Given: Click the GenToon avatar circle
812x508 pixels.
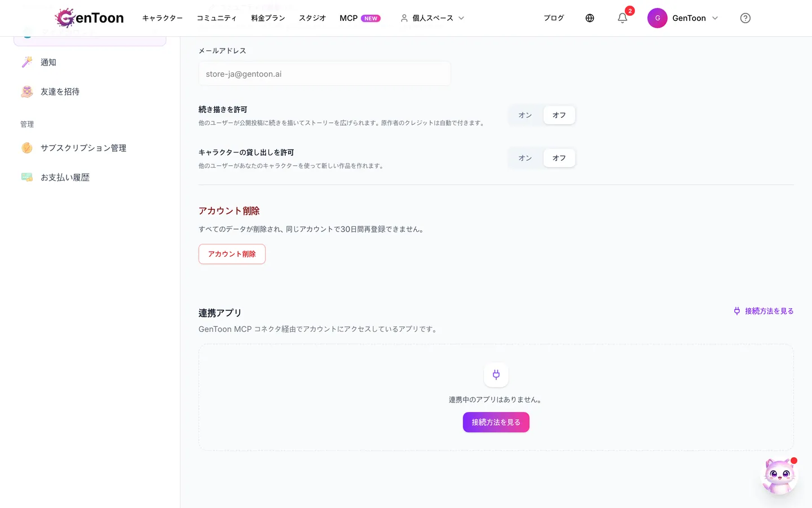Looking at the screenshot, I should tap(657, 18).
